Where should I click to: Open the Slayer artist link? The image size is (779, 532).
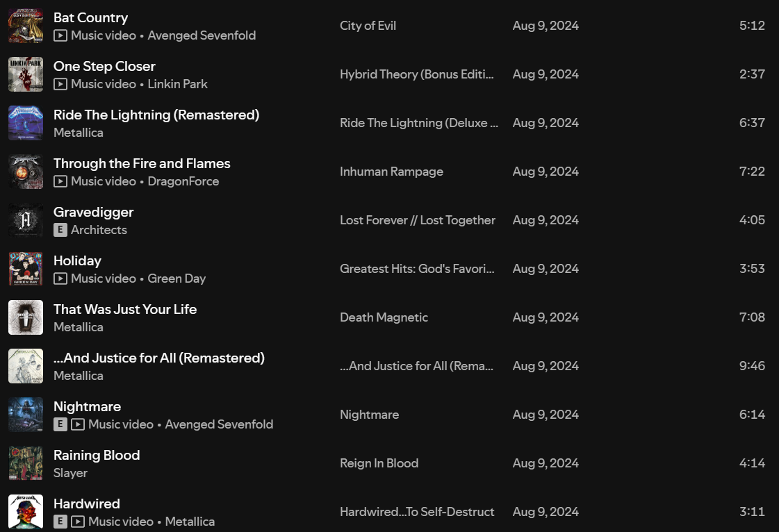click(x=70, y=473)
